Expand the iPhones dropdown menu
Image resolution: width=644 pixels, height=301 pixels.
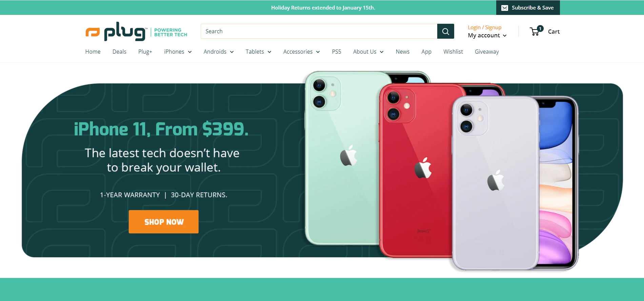pyautogui.click(x=178, y=52)
